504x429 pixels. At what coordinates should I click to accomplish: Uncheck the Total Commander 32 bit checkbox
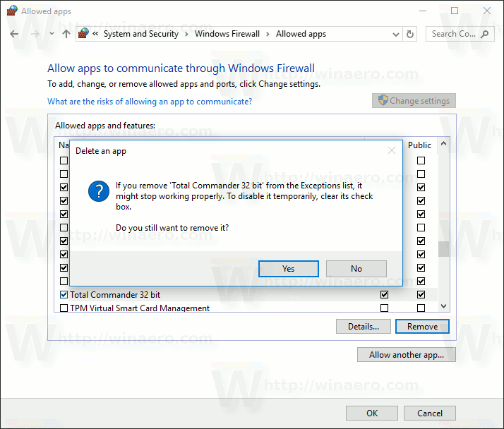(64, 294)
